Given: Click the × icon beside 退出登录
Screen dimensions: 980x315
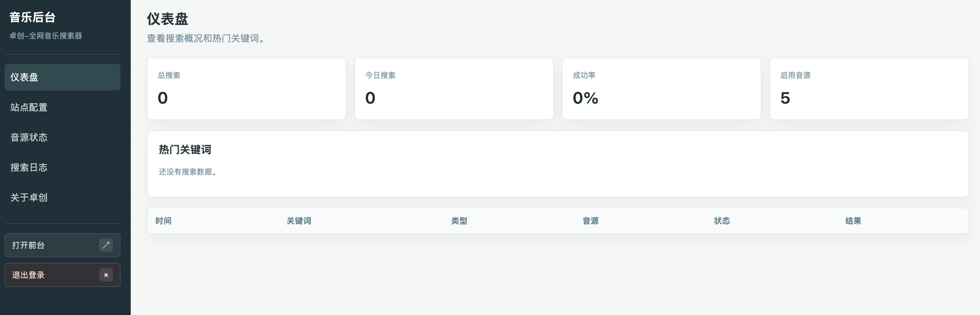Looking at the screenshot, I should tap(106, 275).
